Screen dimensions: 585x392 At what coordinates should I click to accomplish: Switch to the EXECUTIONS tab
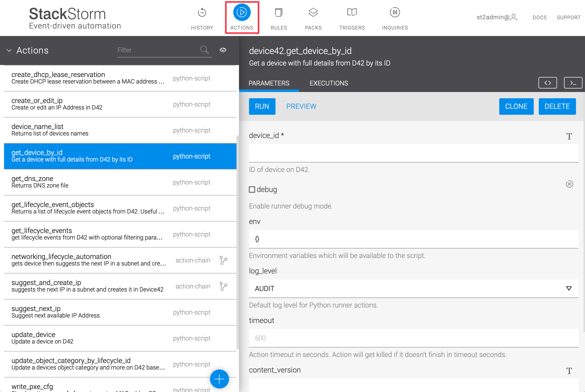(x=329, y=83)
